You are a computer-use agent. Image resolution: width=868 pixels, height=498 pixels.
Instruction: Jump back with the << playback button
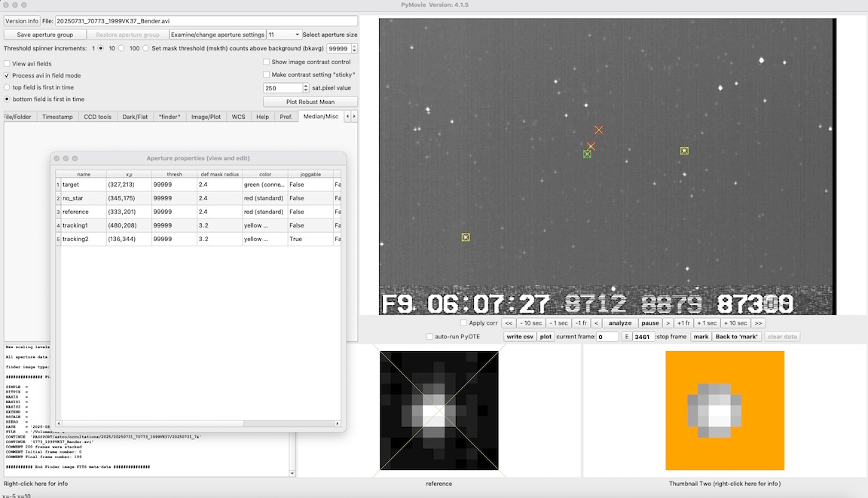tap(509, 323)
